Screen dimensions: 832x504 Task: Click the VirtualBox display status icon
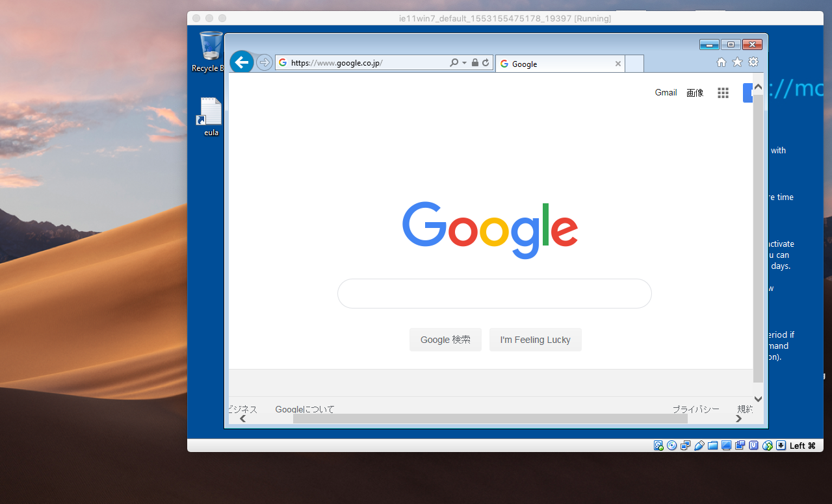726,446
